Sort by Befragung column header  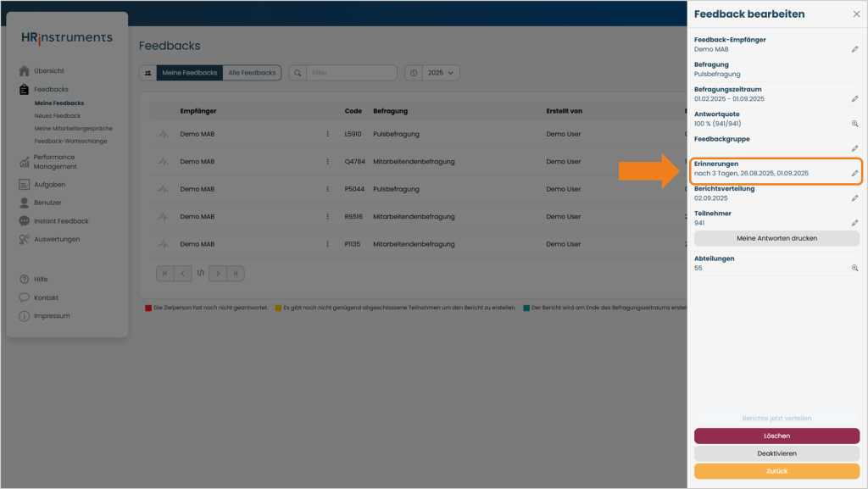click(x=390, y=111)
